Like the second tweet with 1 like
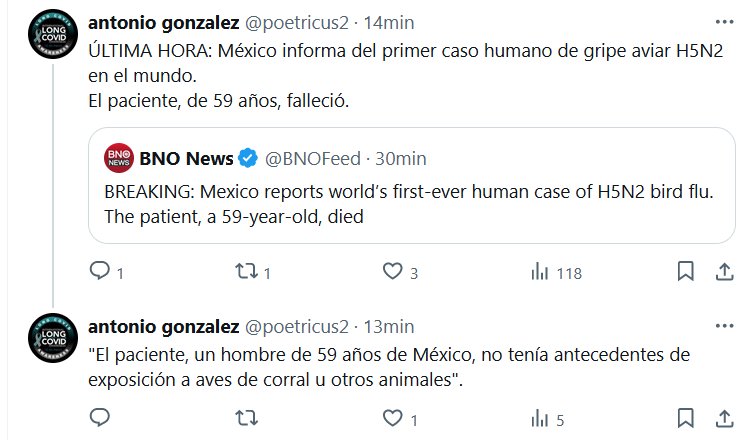752x440 pixels. [395, 417]
